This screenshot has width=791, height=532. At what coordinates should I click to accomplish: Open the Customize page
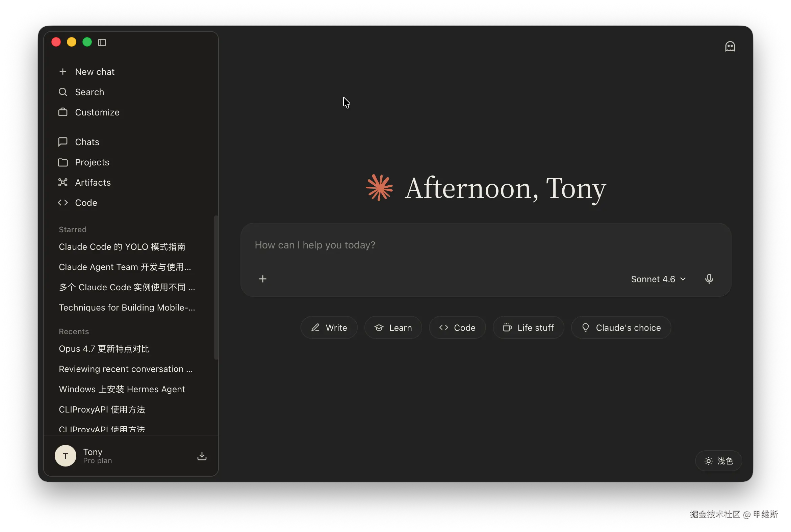(x=97, y=112)
